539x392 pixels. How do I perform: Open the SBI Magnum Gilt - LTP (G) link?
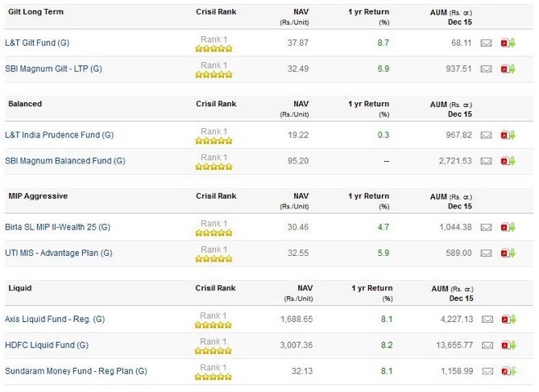[x=53, y=69]
